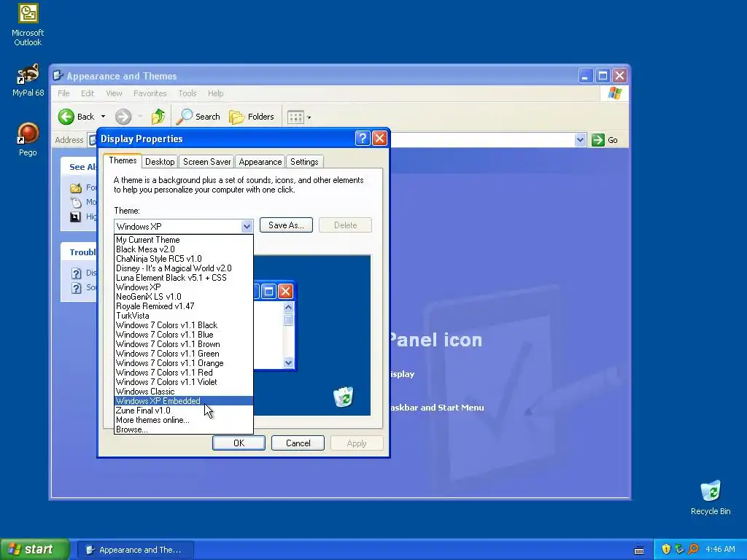The width and height of the screenshot is (747, 560).
Task: Switch to the Appearance tab
Action: (260, 162)
